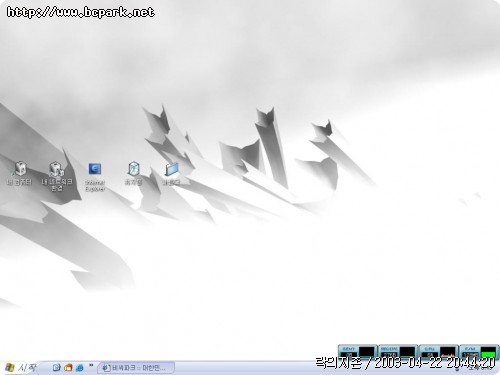
Task: Click the CPU usage monitor widget
Action: click(438, 352)
